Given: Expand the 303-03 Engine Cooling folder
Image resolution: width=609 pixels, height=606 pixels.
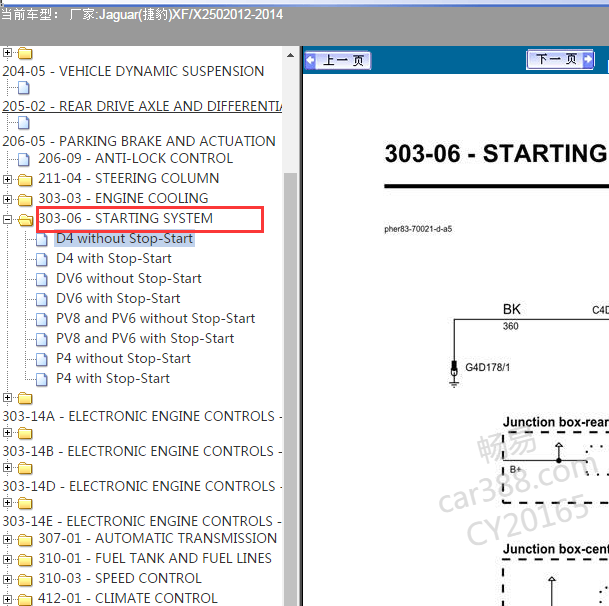Looking at the screenshot, I should pos(8,199).
